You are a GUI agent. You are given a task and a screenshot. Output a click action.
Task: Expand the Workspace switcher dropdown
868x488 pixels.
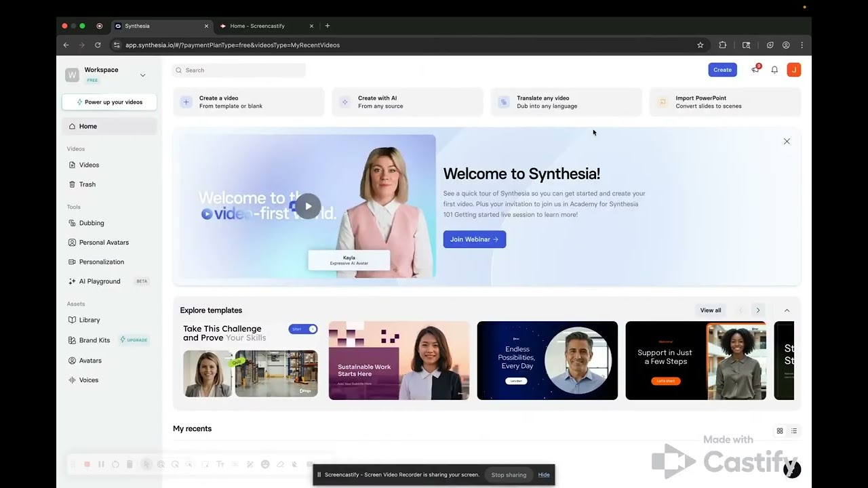click(142, 75)
